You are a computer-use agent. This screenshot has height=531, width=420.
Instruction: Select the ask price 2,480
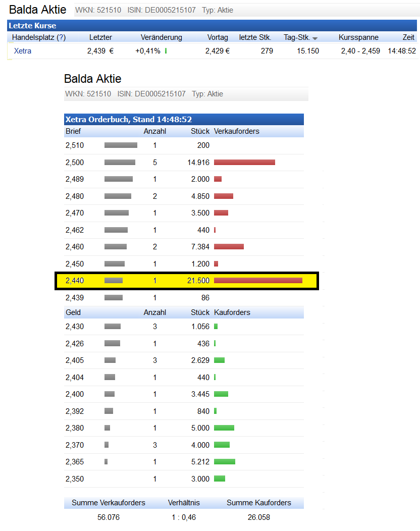75,196
